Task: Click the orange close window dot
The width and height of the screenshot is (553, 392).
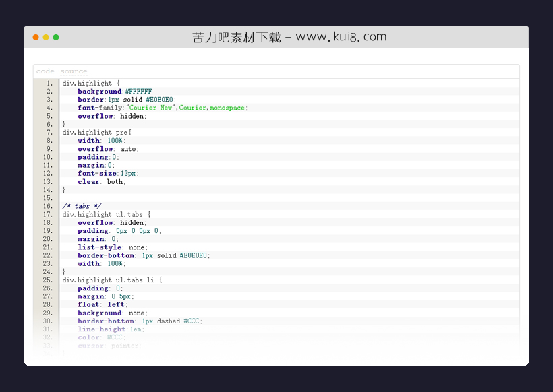Action: 36,37
